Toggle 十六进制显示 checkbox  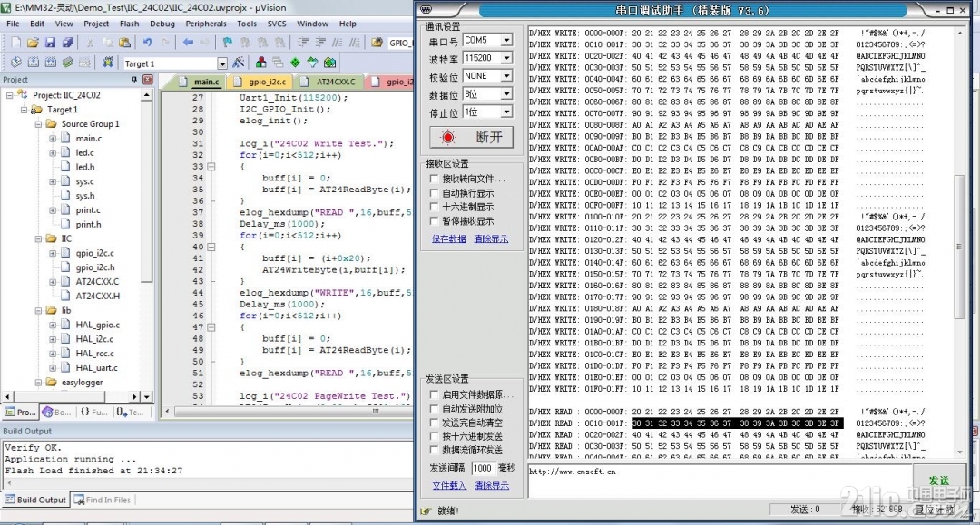435,207
